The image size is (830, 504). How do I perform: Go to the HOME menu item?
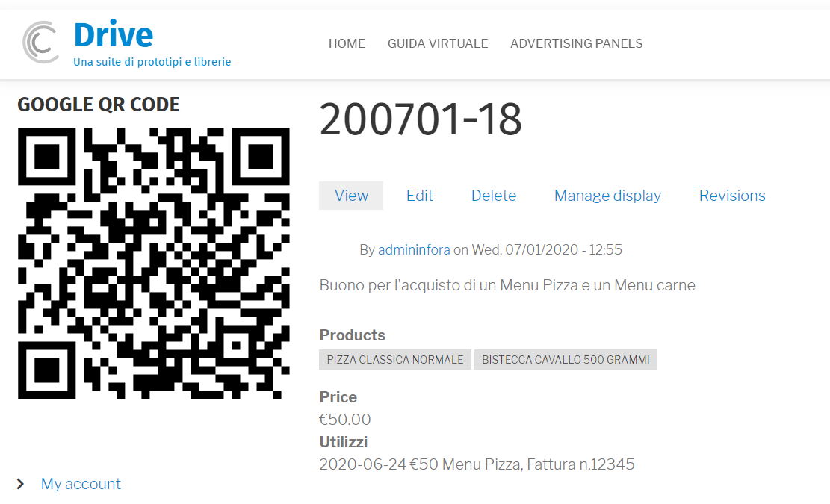coord(347,43)
